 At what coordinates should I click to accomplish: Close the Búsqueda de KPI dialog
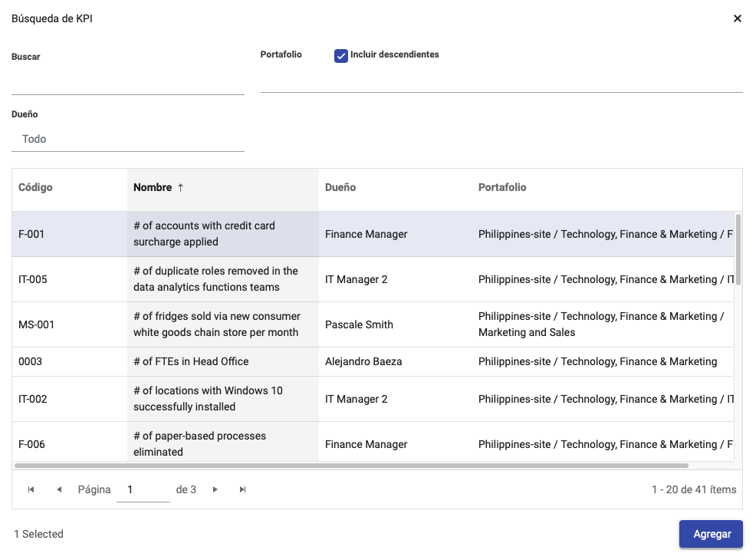[x=737, y=18]
